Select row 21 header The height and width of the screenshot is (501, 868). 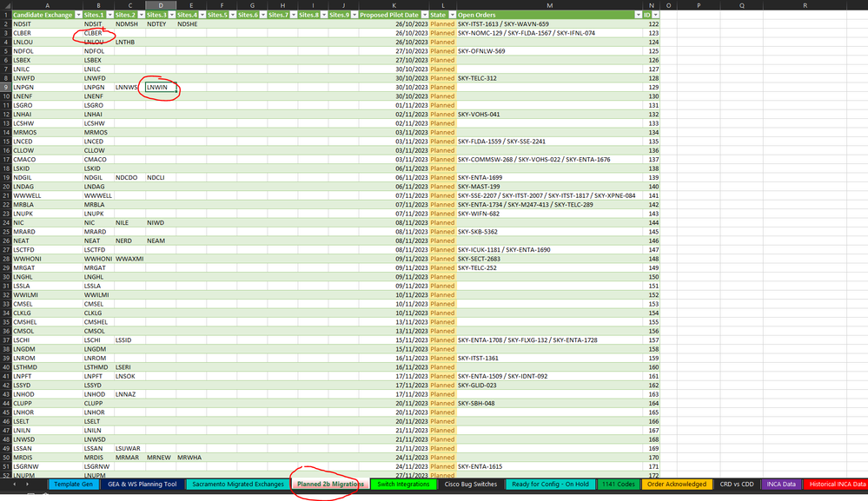click(x=5, y=195)
